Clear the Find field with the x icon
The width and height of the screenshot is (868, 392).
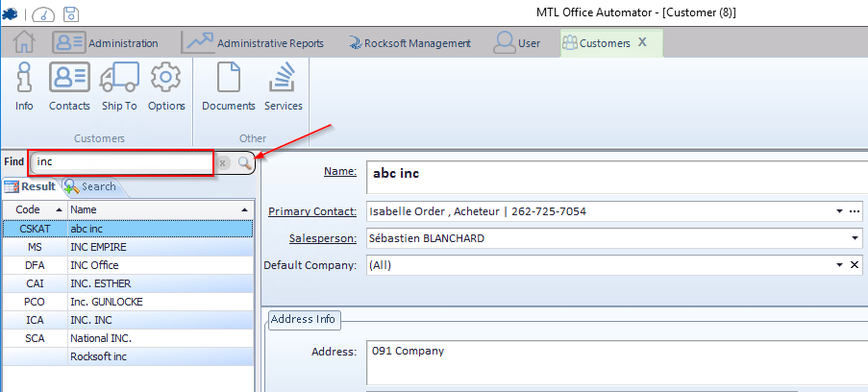click(x=223, y=163)
